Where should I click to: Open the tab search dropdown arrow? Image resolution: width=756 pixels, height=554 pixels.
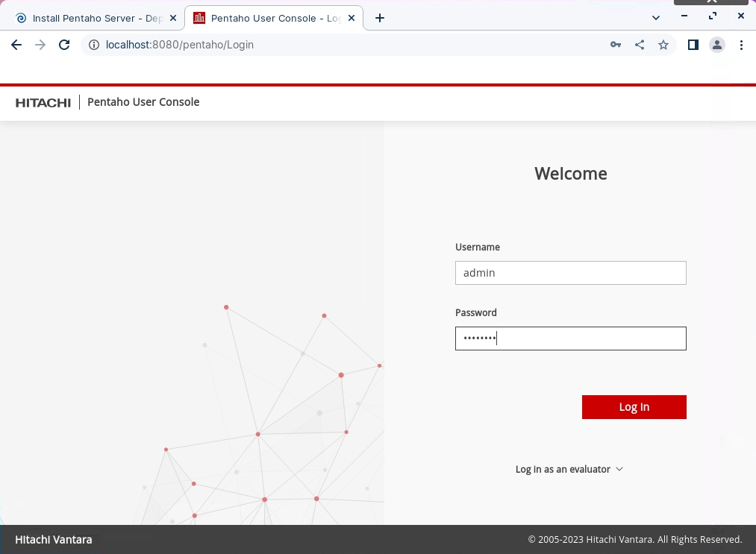click(x=656, y=18)
